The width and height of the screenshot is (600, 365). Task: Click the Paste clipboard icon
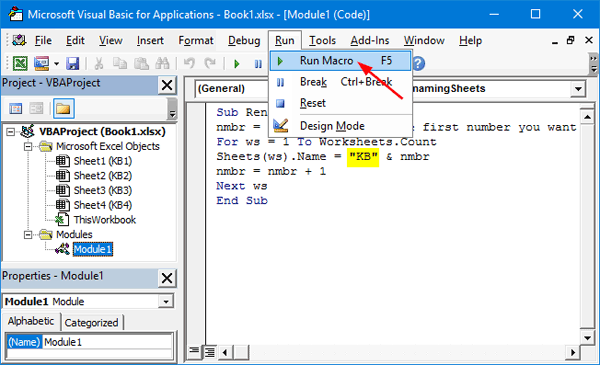coord(141,63)
